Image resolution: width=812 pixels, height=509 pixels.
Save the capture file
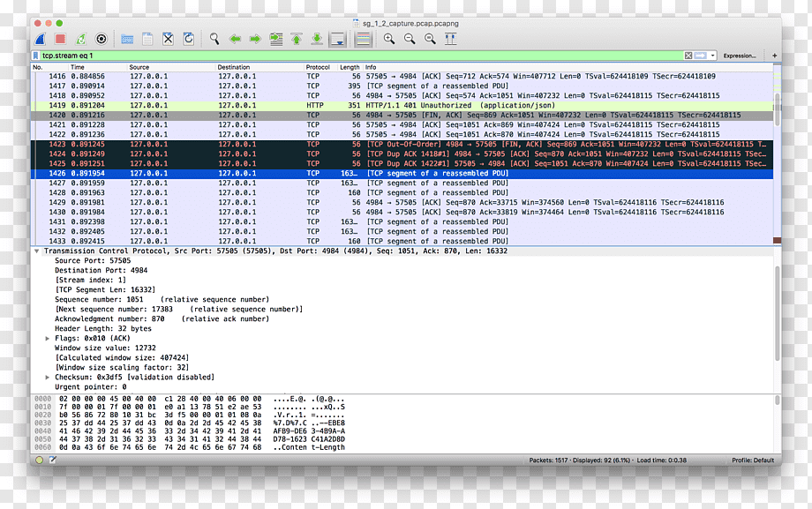tap(147, 39)
